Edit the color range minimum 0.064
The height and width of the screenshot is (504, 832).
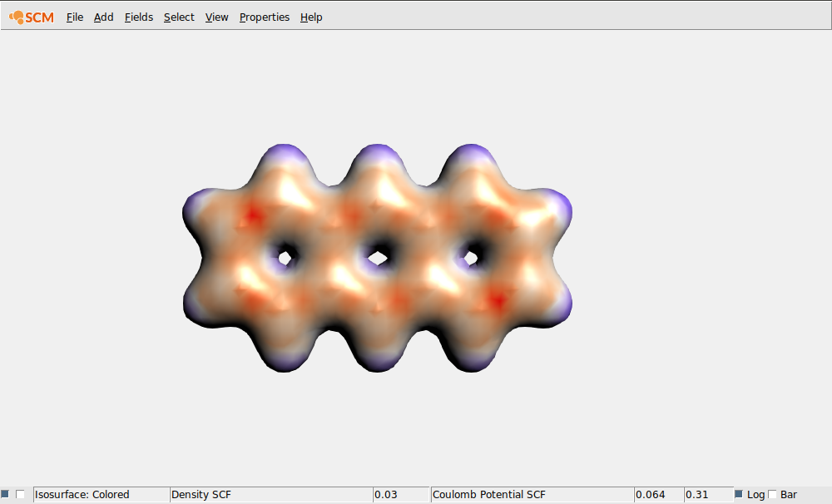659,495
